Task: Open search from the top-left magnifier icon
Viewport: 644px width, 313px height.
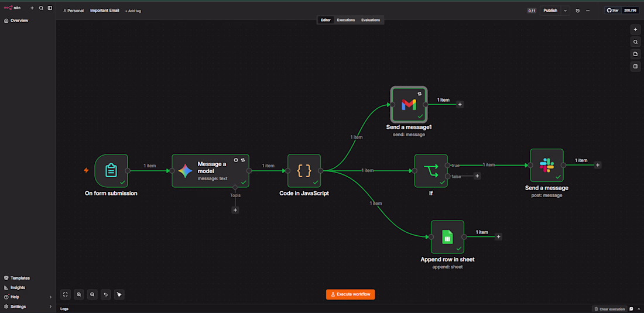Action: pyautogui.click(x=41, y=8)
